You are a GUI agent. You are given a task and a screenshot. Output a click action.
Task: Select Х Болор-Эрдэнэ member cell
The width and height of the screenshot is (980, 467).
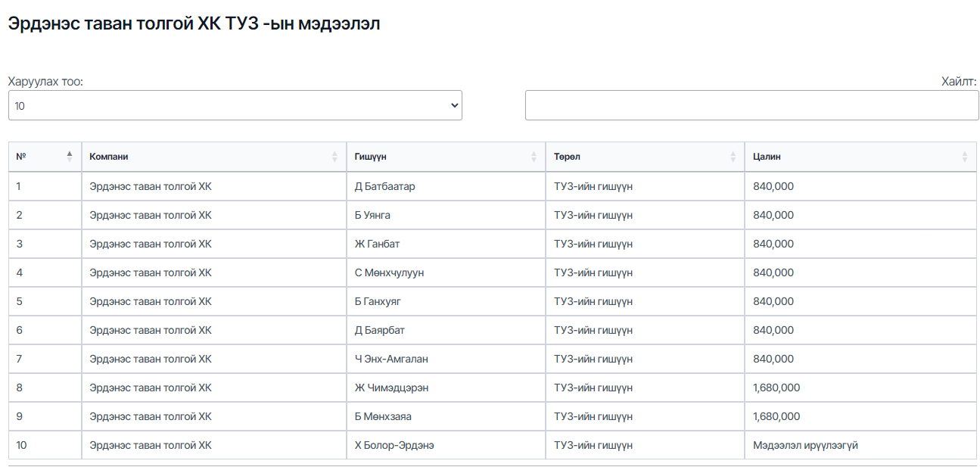446,445
